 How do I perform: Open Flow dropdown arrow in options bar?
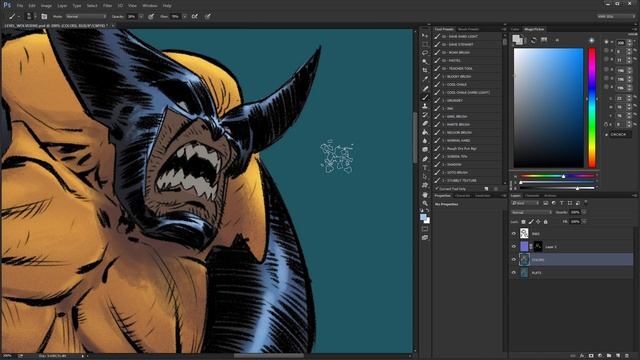tap(184, 16)
